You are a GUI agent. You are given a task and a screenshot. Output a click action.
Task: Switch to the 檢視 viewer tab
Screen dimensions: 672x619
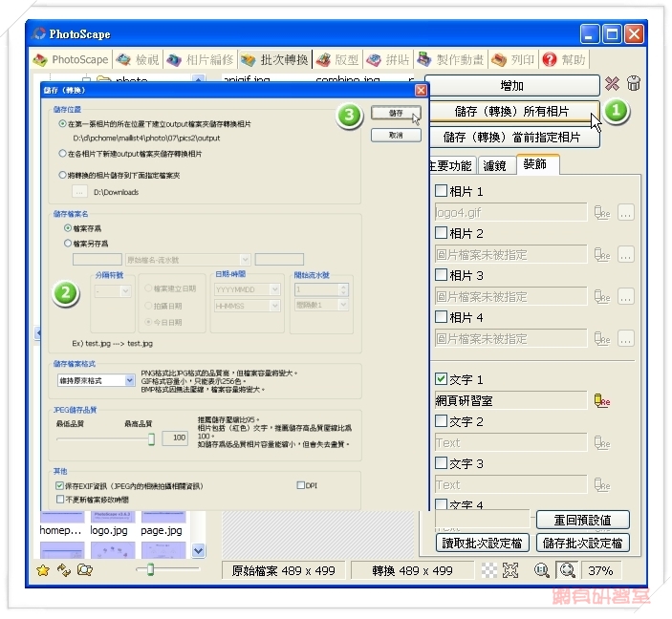(138, 59)
